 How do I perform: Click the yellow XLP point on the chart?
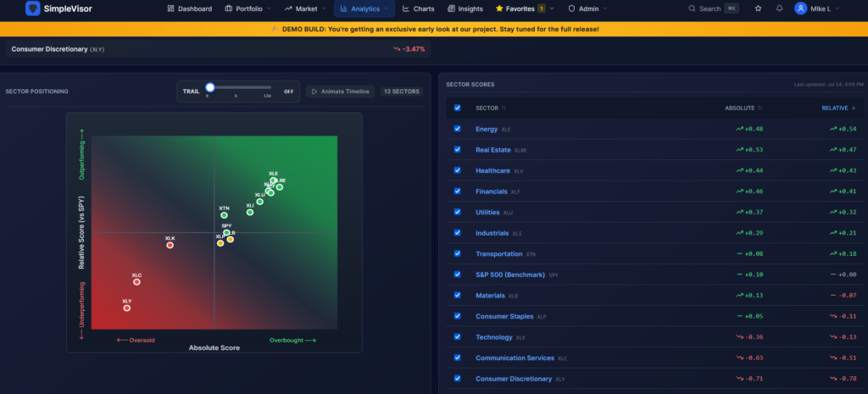tap(220, 243)
